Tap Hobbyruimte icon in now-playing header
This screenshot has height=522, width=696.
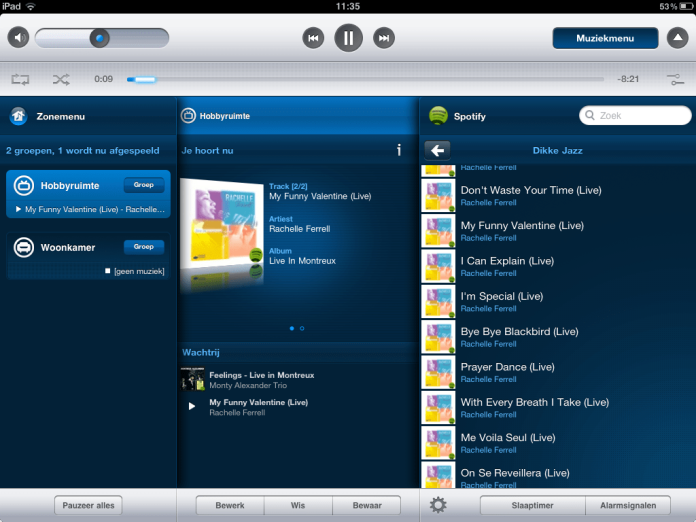point(188,116)
